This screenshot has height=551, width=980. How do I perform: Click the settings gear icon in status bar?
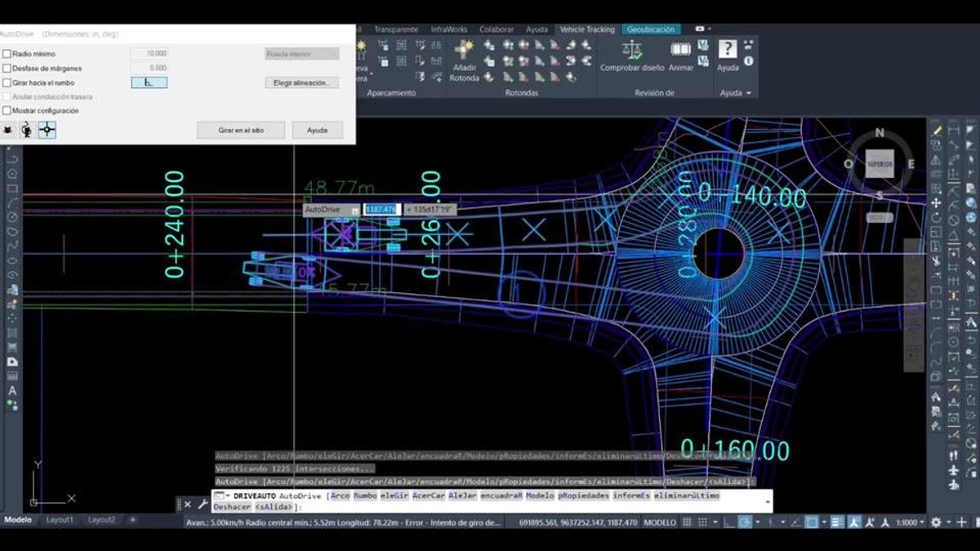click(936, 522)
